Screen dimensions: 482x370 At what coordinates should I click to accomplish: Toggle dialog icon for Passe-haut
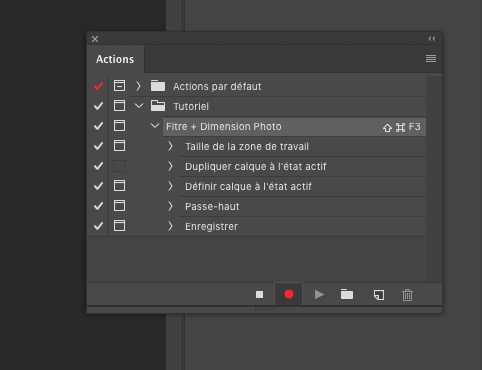pyautogui.click(x=119, y=206)
